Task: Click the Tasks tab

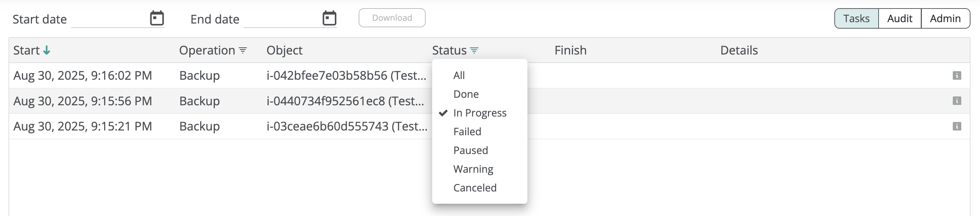Action: point(856,18)
